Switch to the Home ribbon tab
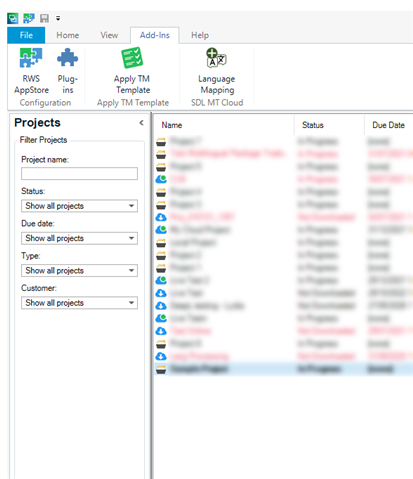The width and height of the screenshot is (413, 479). tap(68, 35)
